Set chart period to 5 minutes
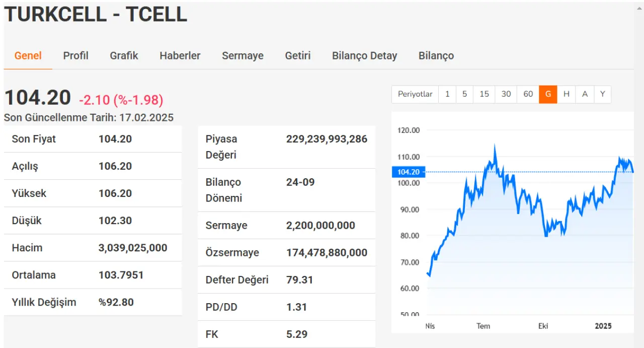The image size is (644, 348). [x=464, y=94]
